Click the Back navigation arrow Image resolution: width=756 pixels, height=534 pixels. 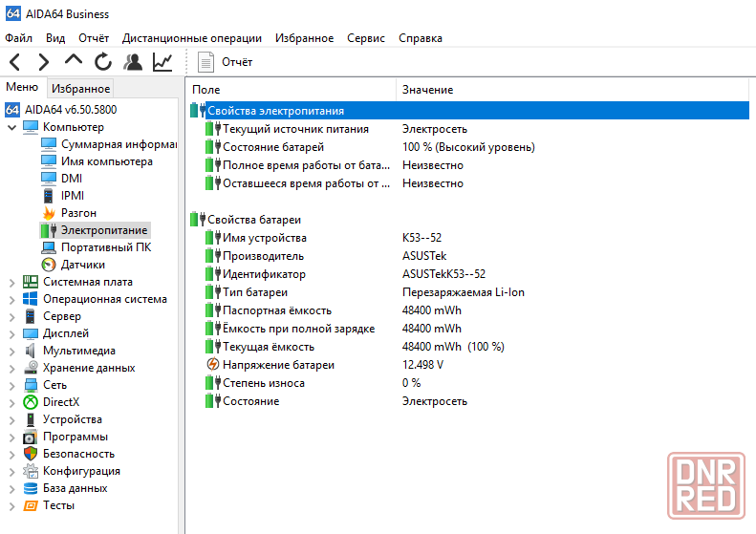(15, 62)
